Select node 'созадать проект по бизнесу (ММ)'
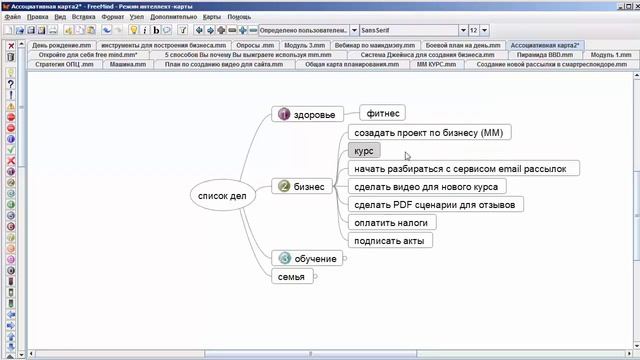This screenshot has width=640, height=360. tap(429, 132)
